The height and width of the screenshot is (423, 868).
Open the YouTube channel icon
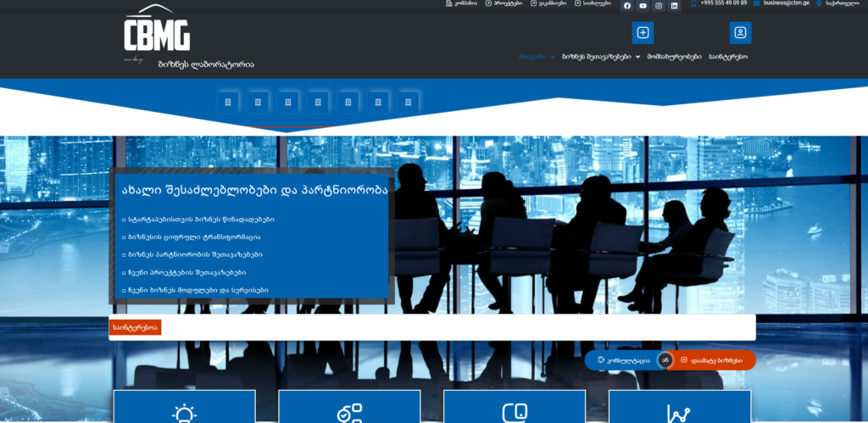(643, 6)
